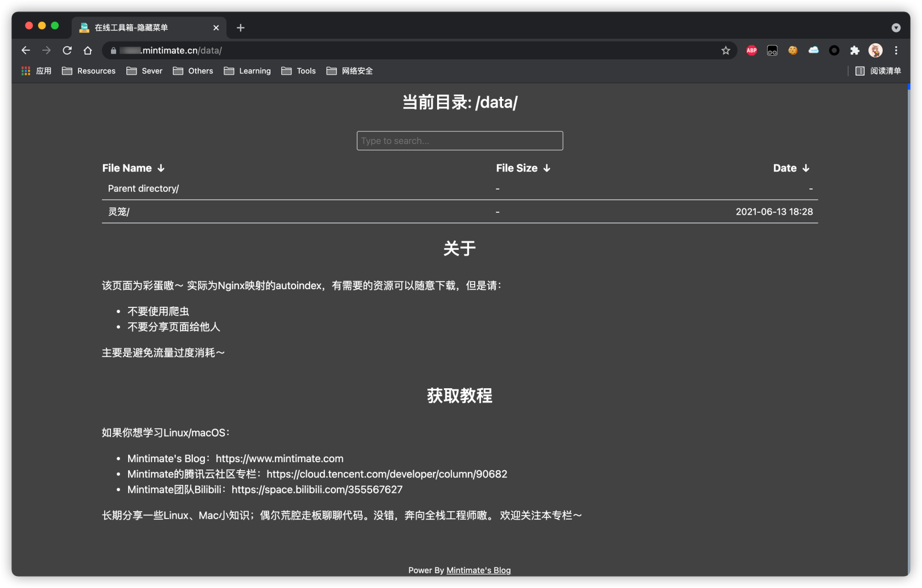Switch to the 在线工具箱-隐藏菜单 tab
Screen dimensions: 922x588
point(137,27)
